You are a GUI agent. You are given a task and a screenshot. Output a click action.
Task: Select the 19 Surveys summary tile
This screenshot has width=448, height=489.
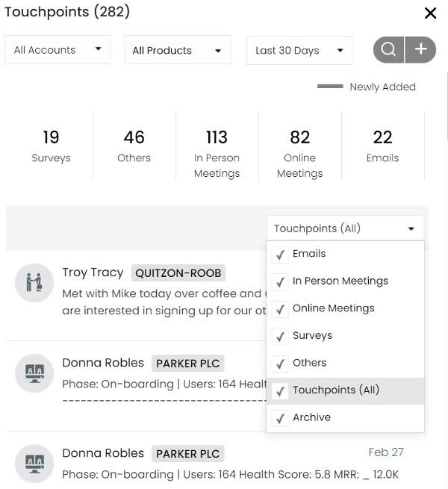pyautogui.click(x=52, y=146)
